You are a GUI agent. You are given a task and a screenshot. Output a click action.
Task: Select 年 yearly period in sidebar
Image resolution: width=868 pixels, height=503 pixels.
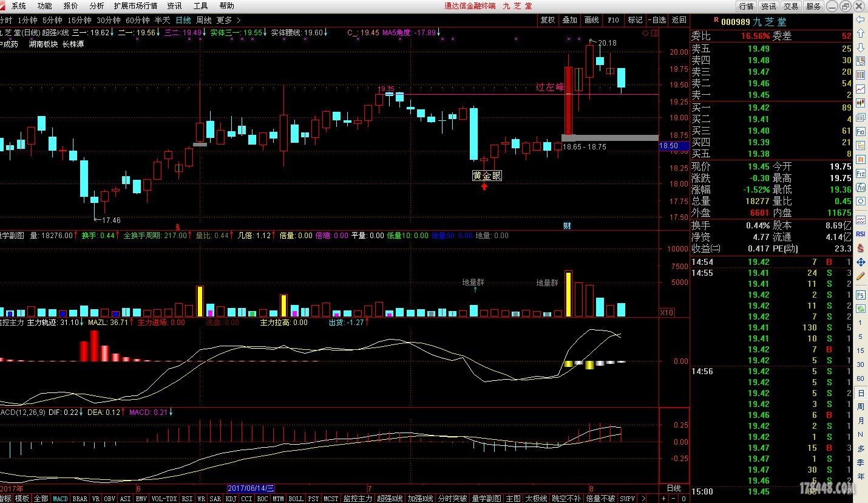860,477
